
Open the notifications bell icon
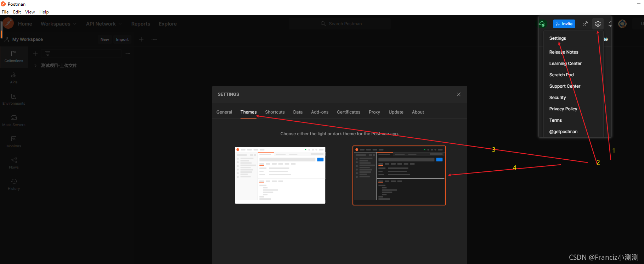point(610,24)
